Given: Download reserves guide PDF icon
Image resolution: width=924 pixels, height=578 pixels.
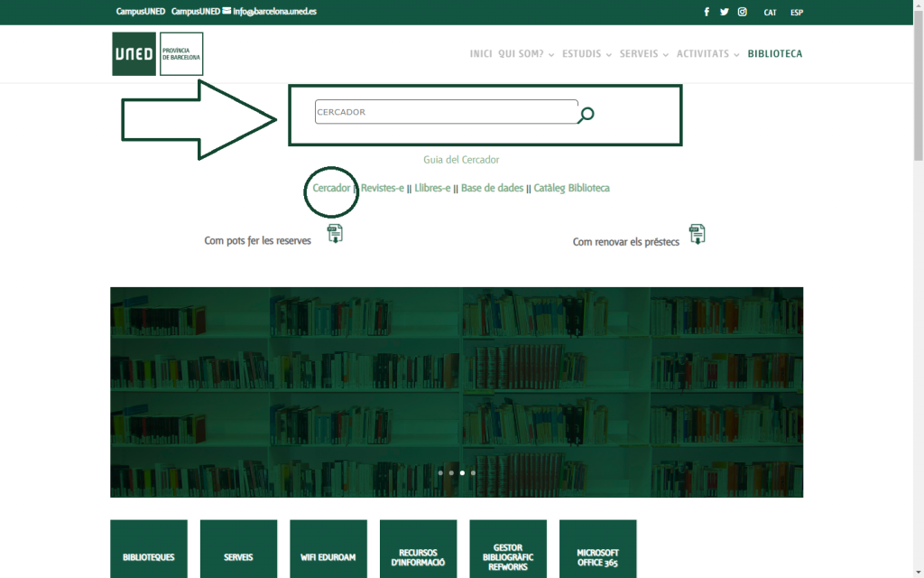Looking at the screenshot, I should (x=335, y=234).
